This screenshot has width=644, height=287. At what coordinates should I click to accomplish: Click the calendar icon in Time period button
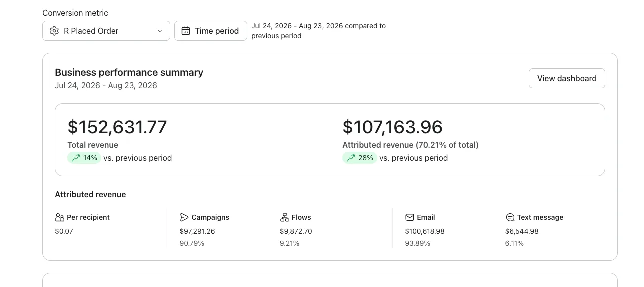click(x=186, y=31)
